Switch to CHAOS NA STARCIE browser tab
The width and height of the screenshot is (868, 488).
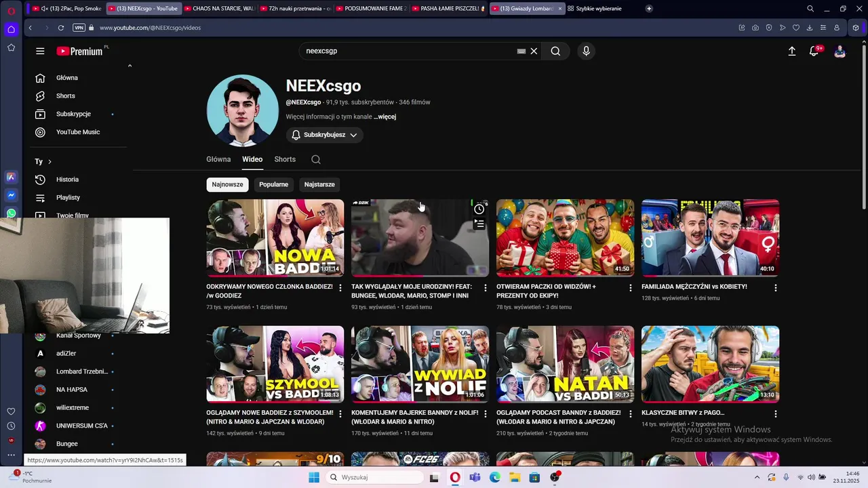(220, 9)
